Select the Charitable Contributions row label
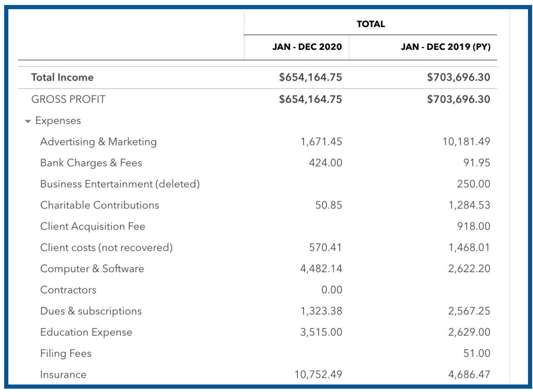Image resolution: width=533 pixels, height=392 pixels. [100, 205]
